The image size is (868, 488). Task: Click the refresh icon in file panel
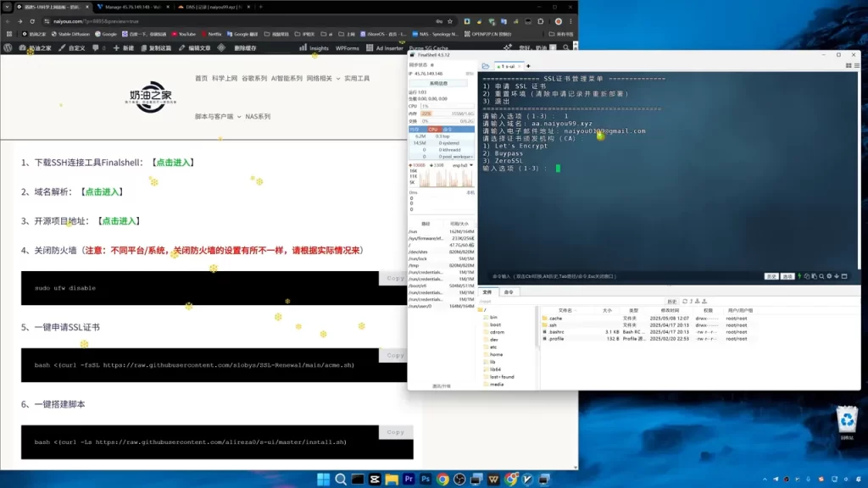click(685, 302)
